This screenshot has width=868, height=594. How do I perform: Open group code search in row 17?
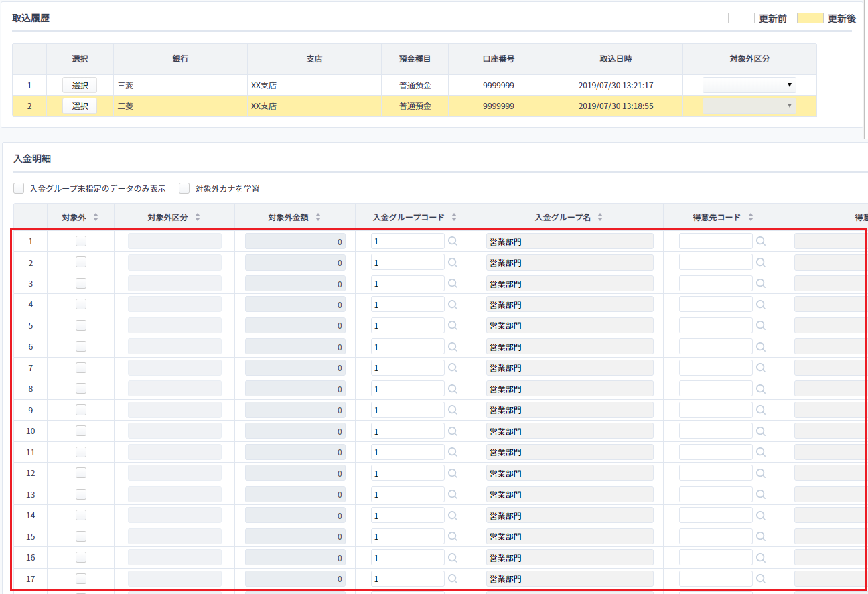pyautogui.click(x=453, y=579)
